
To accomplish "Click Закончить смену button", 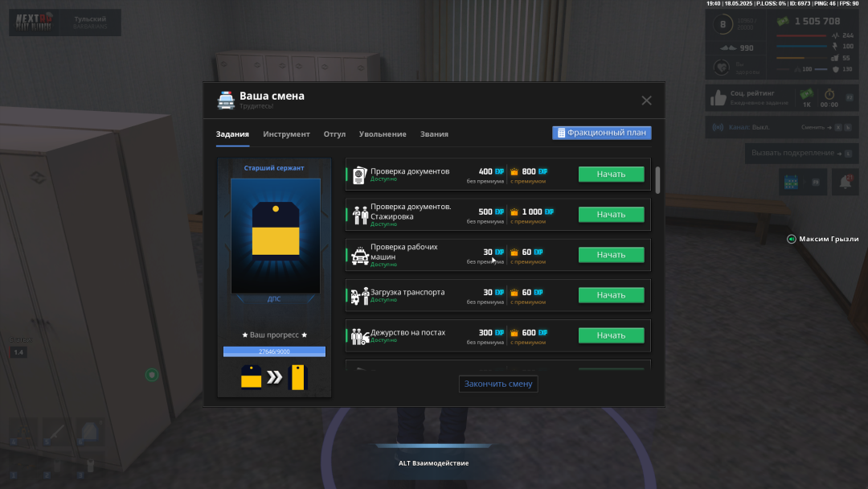I will 498,384.
